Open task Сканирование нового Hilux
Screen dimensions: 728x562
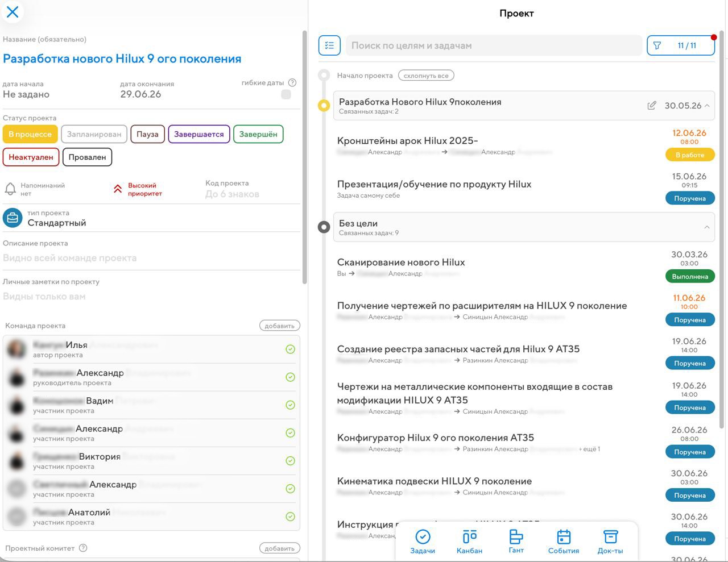pos(401,262)
